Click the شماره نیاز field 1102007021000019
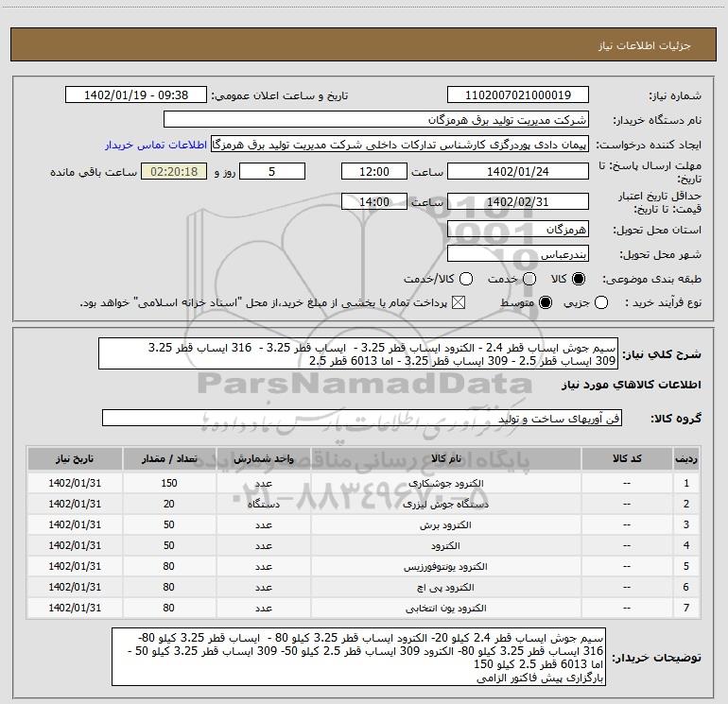Viewport: 728px width, 704px height. tap(518, 95)
